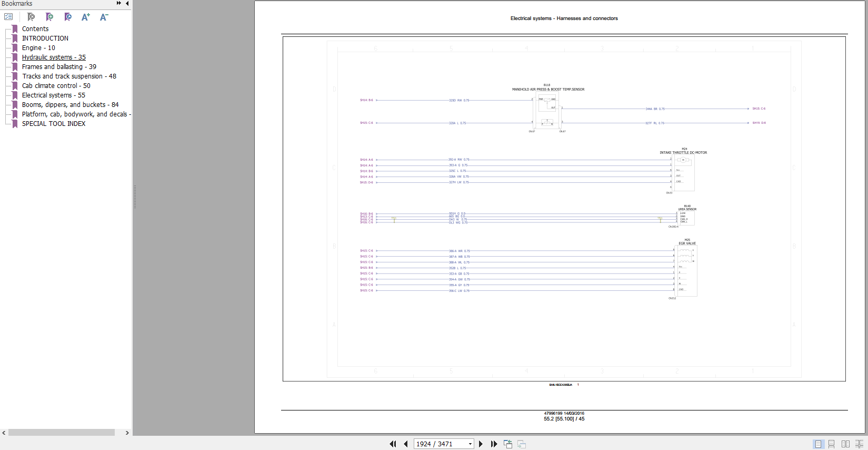Click the bookmark destination icon
Viewport: 868px width, 450px height.
point(68,17)
